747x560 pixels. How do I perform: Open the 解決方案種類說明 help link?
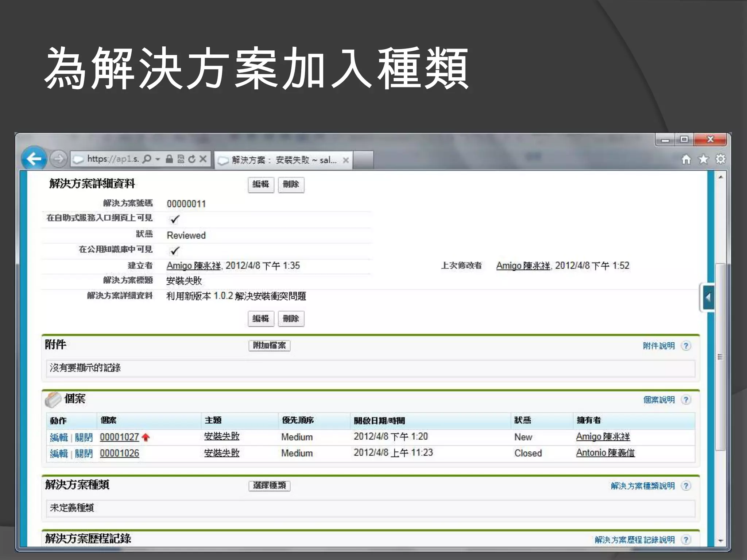(x=643, y=486)
